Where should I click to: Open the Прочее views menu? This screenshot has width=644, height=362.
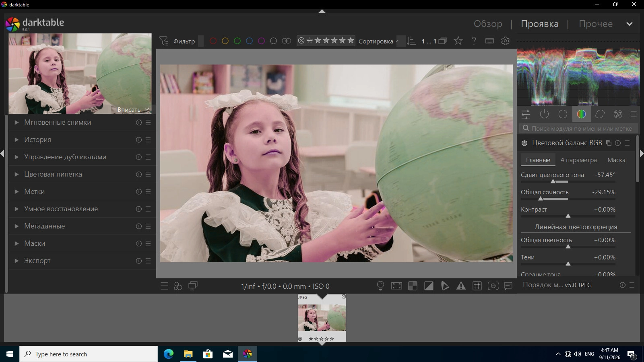pos(596,24)
